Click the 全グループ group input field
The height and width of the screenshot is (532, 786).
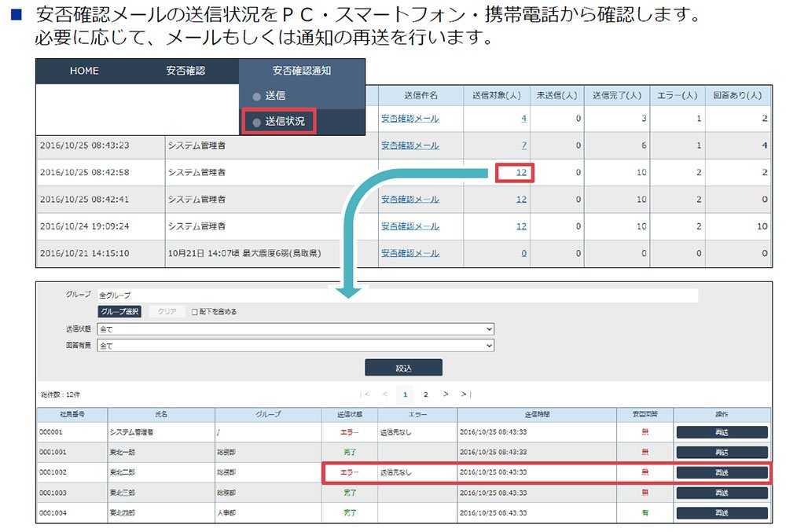[x=397, y=295]
